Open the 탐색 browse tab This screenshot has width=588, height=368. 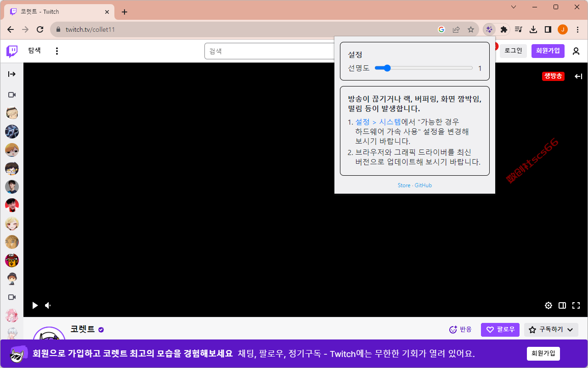pos(34,51)
